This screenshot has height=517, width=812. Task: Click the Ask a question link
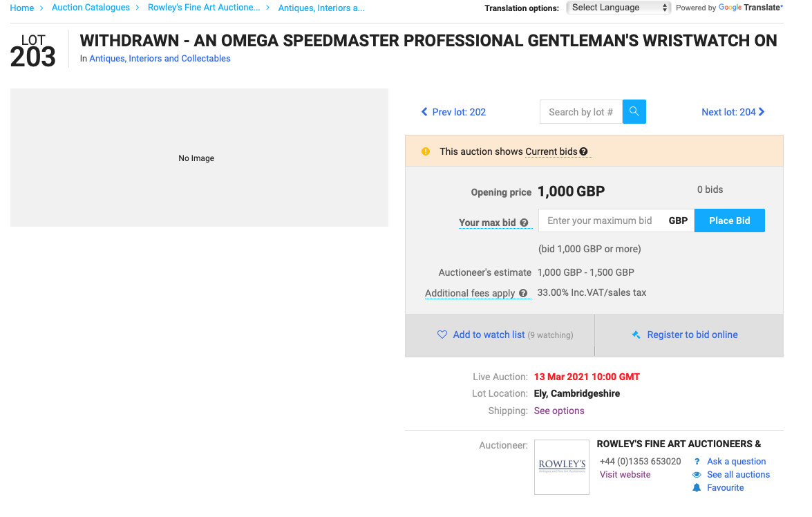736,462
